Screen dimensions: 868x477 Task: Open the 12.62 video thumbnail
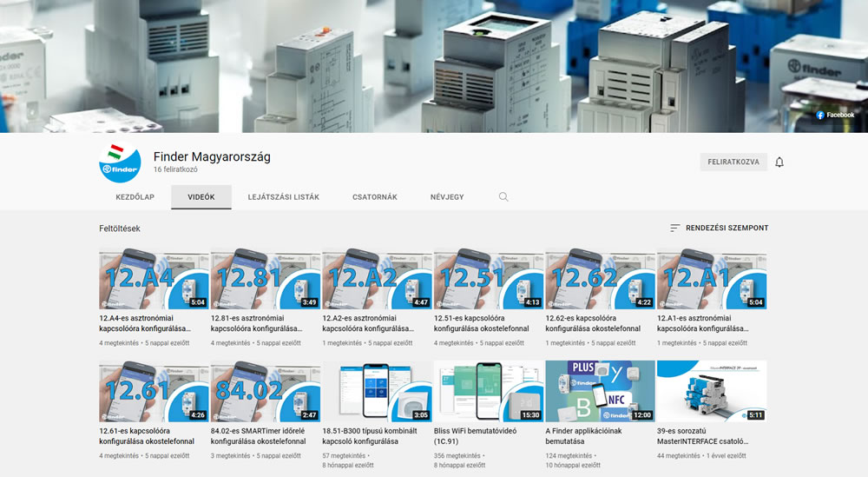(600, 279)
